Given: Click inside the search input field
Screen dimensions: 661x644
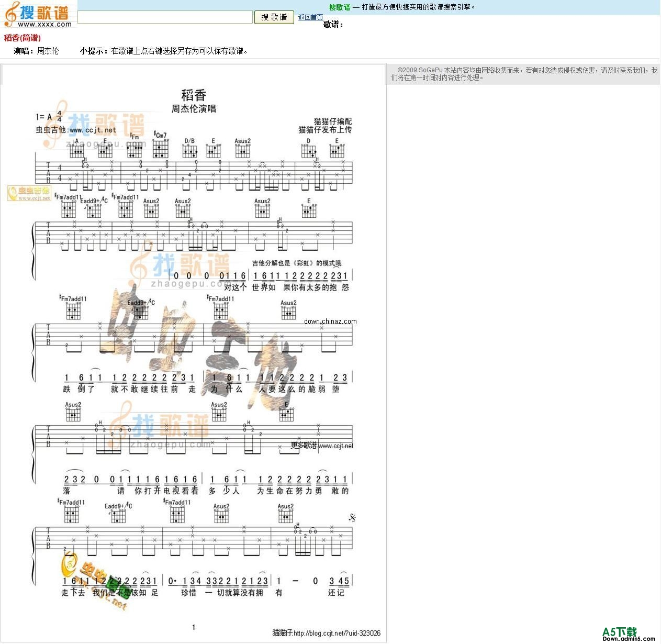Looking at the screenshot, I should point(165,17).
